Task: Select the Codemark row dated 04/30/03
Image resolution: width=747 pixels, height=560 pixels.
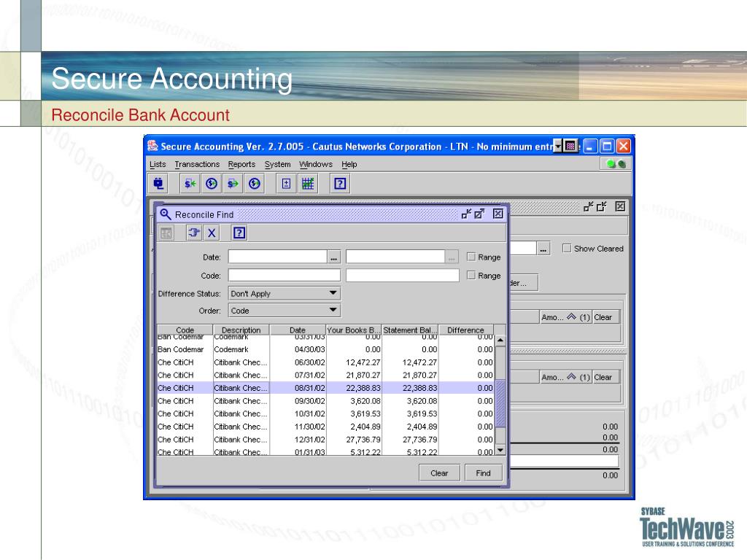Action: [326, 349]
